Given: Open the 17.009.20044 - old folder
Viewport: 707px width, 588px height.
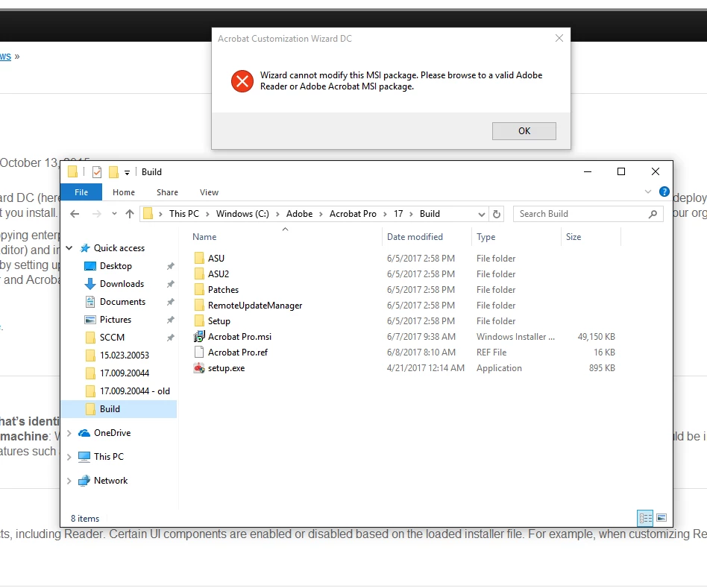Looking at the screenshot, I should click(x=134, y=391).
